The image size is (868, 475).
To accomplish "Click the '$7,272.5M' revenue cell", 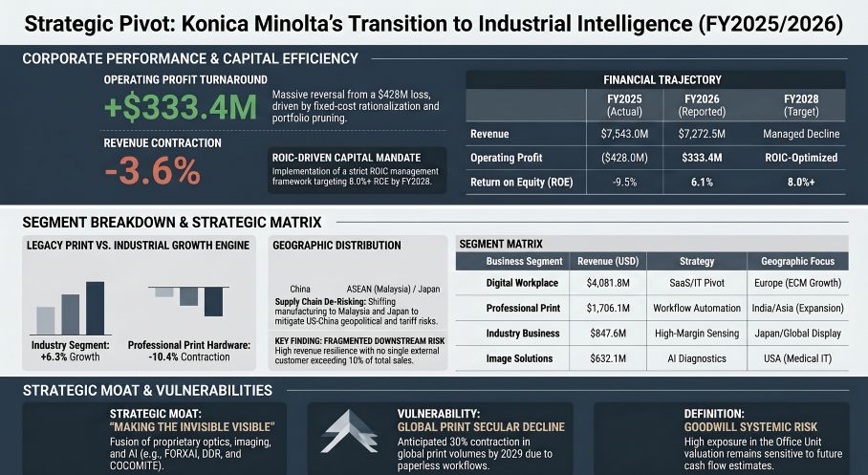I will [x=702, y=134].
